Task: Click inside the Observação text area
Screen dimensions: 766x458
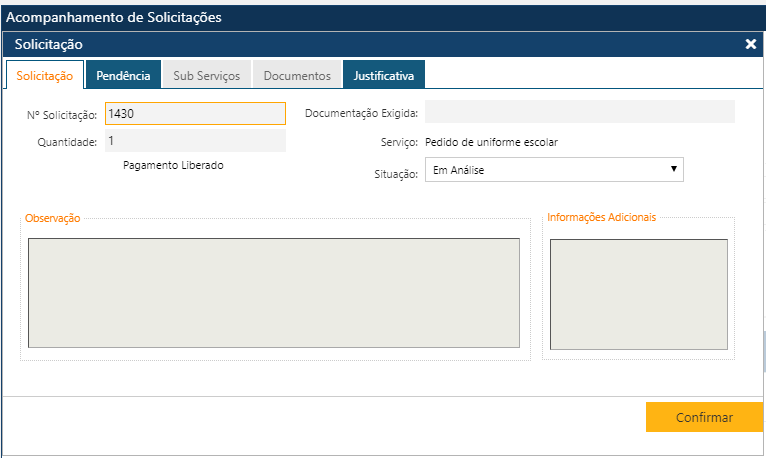Action: (273, 292)
